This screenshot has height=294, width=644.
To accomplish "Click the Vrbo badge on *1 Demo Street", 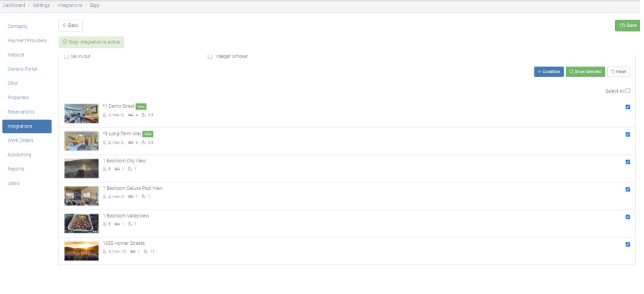I will [141, 107].
